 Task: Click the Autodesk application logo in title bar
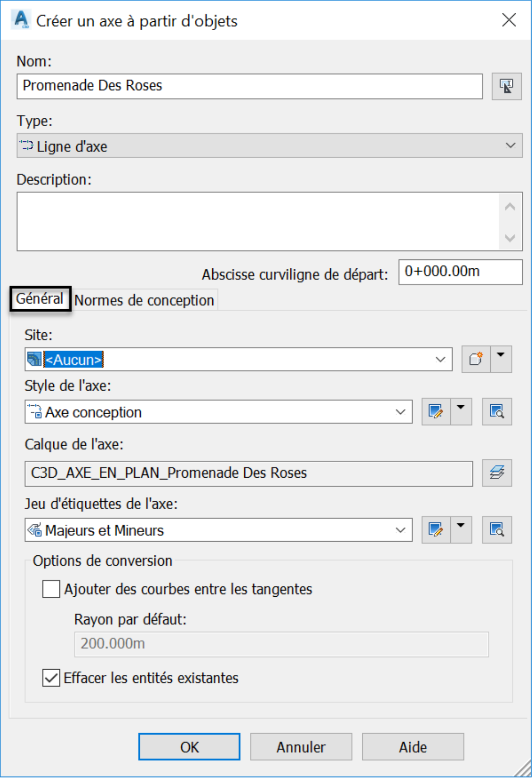click(21, 20)
